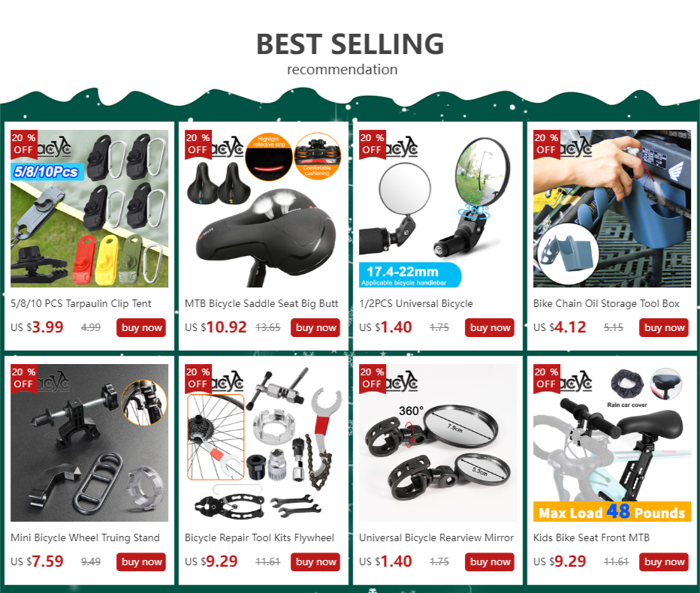
Task: Click buy now for Bicycle Repair Tool Kits Flywheel
Action: 315,561
